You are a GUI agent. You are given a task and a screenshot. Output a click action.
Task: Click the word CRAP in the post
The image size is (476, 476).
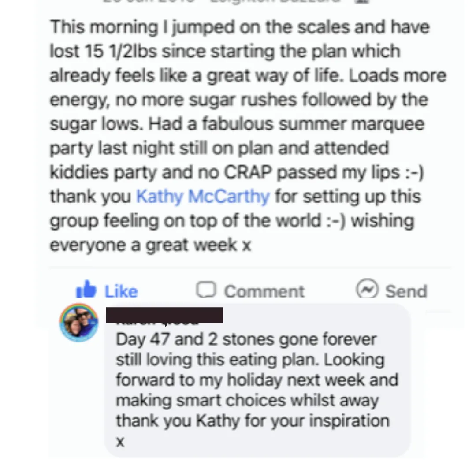(247, 172)
